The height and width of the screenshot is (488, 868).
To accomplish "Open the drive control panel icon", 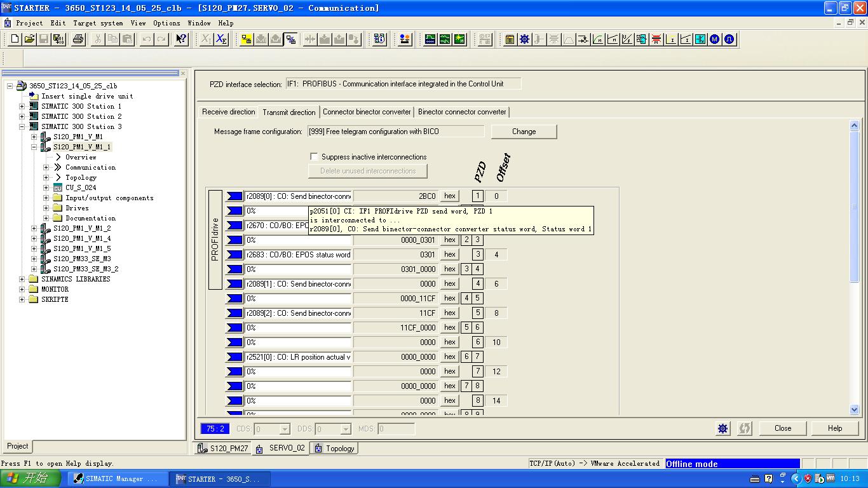I will 404,39.
